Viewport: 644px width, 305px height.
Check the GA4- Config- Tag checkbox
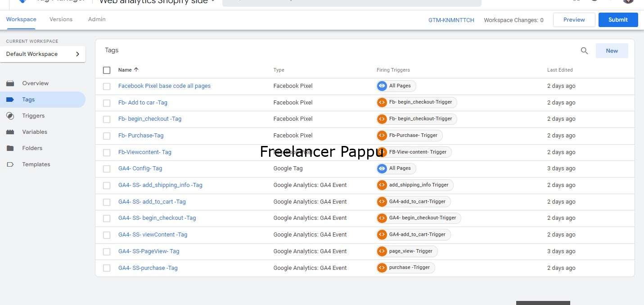pos(107,169)
